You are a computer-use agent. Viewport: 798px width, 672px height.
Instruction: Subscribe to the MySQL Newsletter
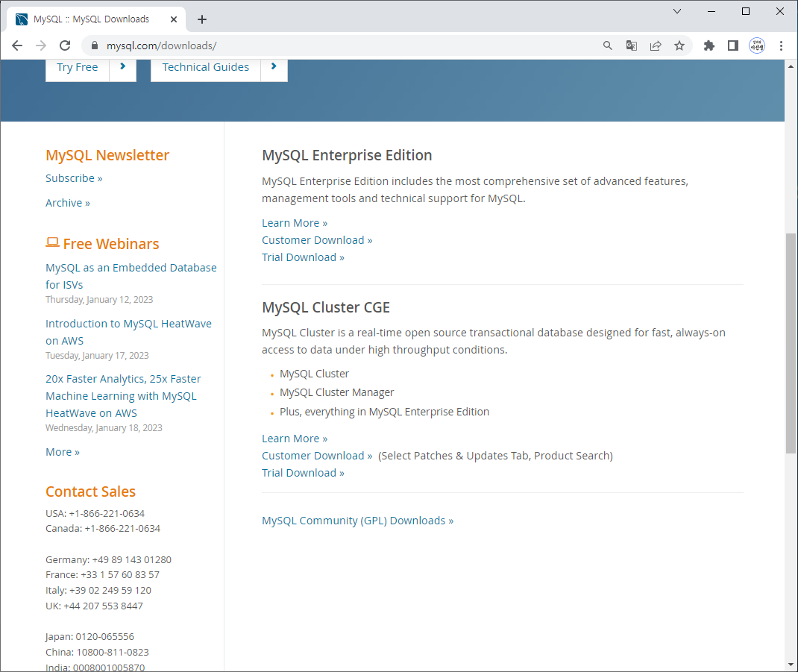pyautogui.click(x=74, y=178)
